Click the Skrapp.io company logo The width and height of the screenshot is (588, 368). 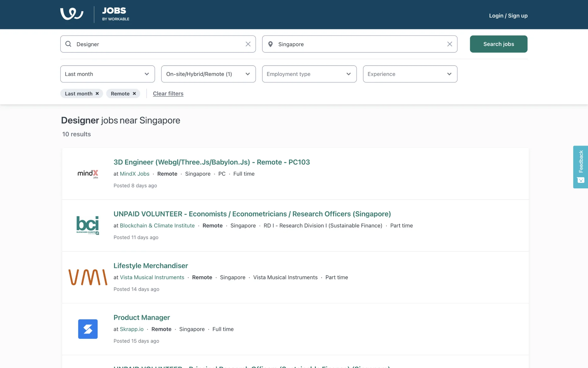click(x=88, y=329)
